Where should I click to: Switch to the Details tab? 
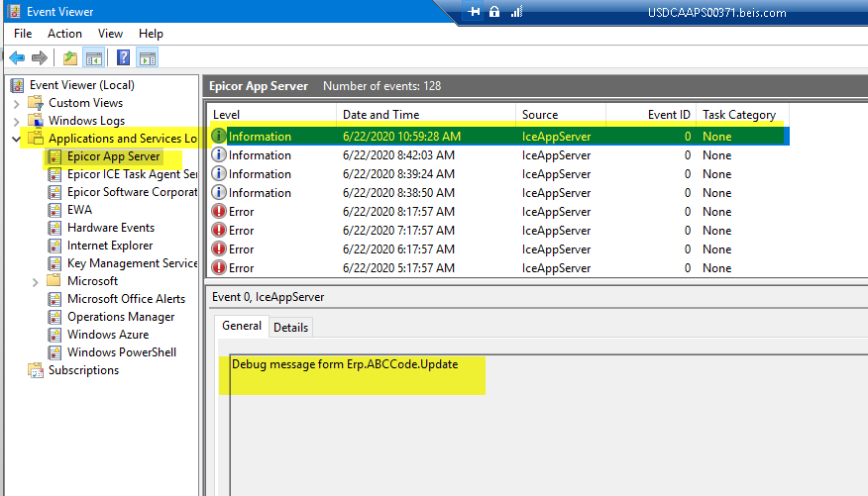coord(290,328)
